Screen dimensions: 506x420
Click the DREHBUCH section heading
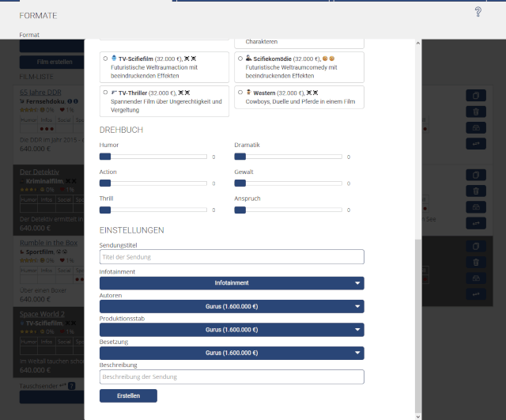click(121, 130)
